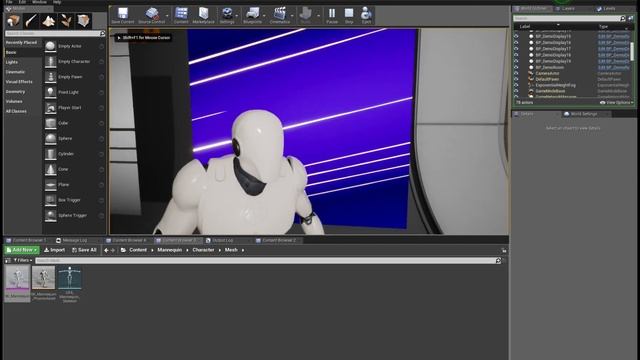The height and width of the screenshot is (360, 640).
Task: Open the Settings dropdown arrow
Action: 237,16
